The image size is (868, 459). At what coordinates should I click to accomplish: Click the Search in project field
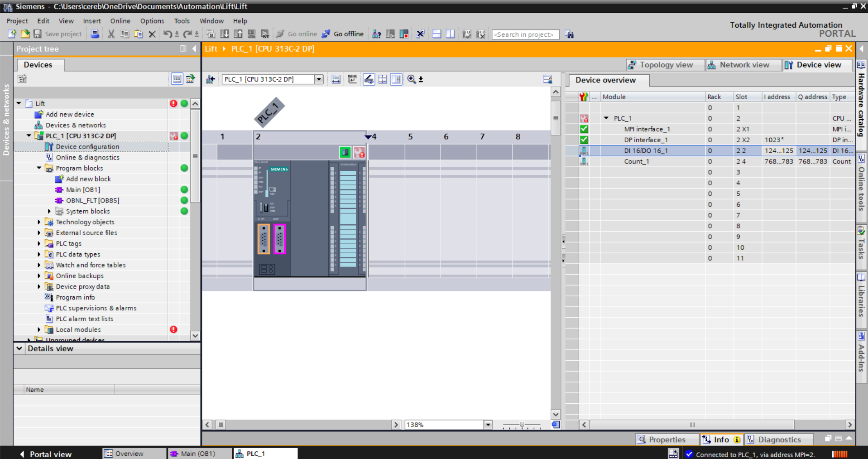pos(525,34)
